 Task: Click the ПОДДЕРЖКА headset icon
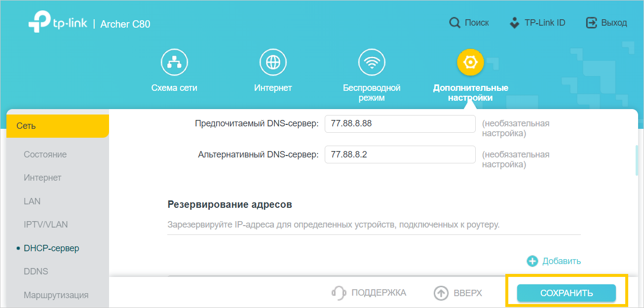coord(339,293)
